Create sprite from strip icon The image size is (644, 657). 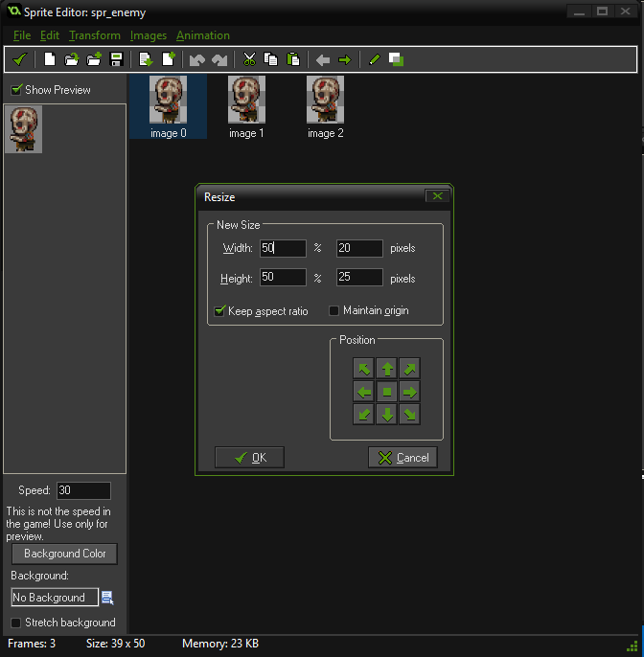[146, 59]
